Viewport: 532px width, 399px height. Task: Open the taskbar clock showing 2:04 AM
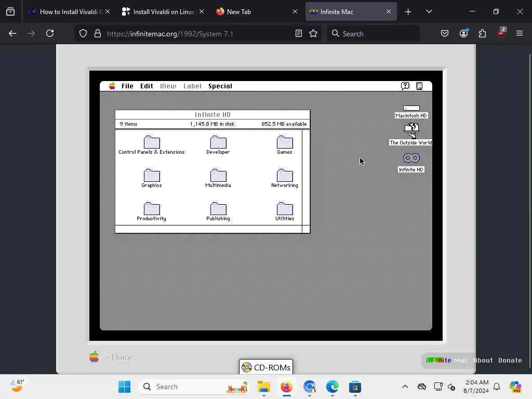[476, 387]
